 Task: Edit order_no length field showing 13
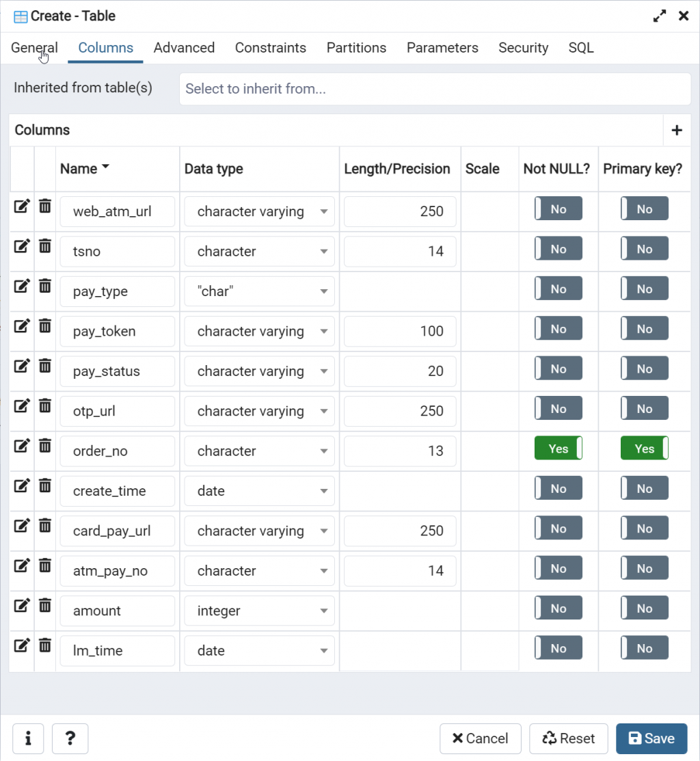pos(400,451)
